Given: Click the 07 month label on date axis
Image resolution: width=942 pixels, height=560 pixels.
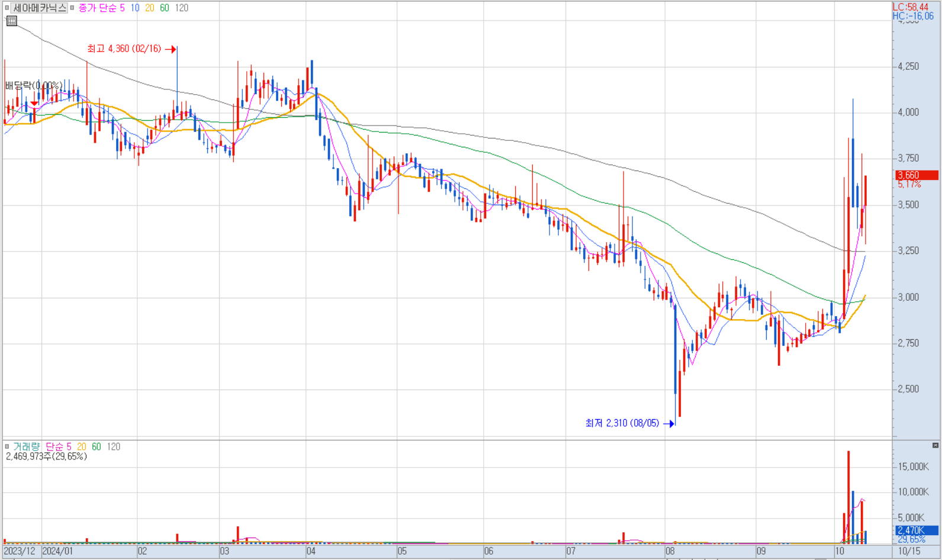Looking at the screenshot, I should tap(571, 552).
